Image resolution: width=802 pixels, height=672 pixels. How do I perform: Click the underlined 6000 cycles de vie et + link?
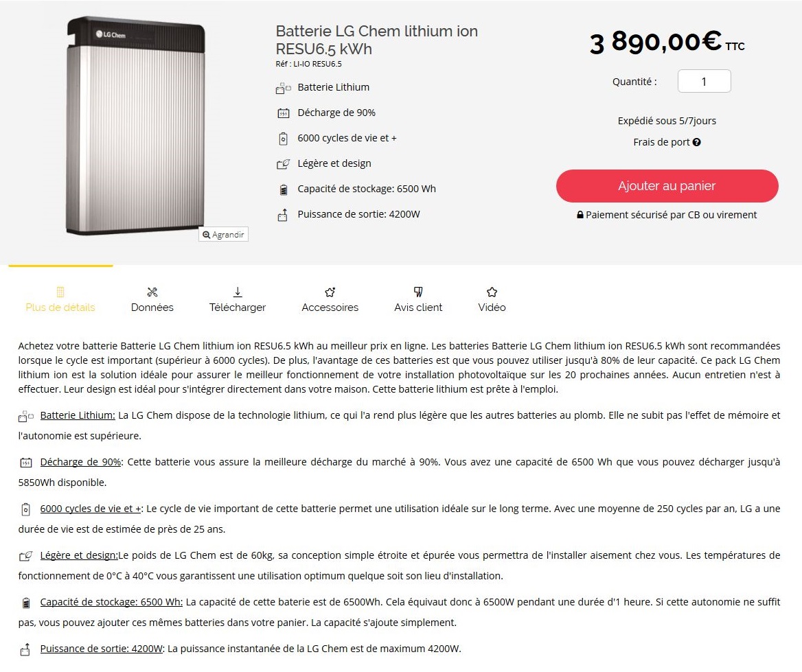click(91, 509)
